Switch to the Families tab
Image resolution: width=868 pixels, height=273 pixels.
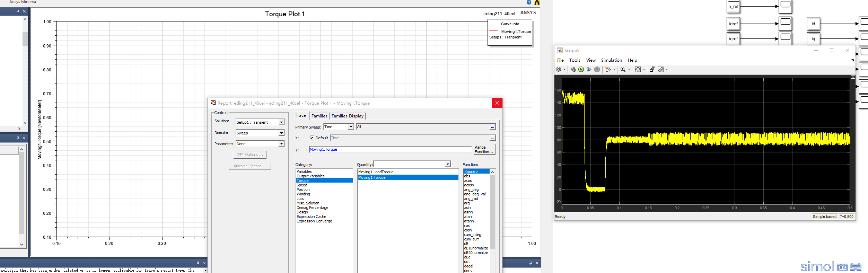[319, 116]
